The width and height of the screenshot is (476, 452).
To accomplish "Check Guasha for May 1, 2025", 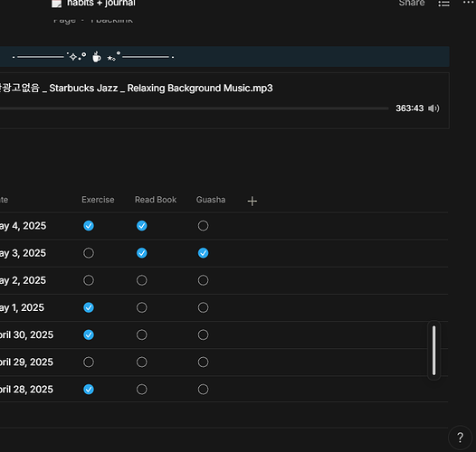I will click(x=203, y=307).
